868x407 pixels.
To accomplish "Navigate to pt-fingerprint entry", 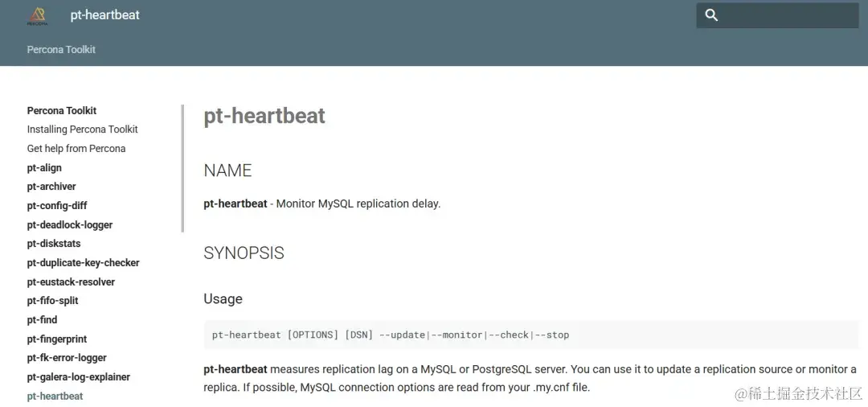I will pyautogui.click(x=57, y=339).
